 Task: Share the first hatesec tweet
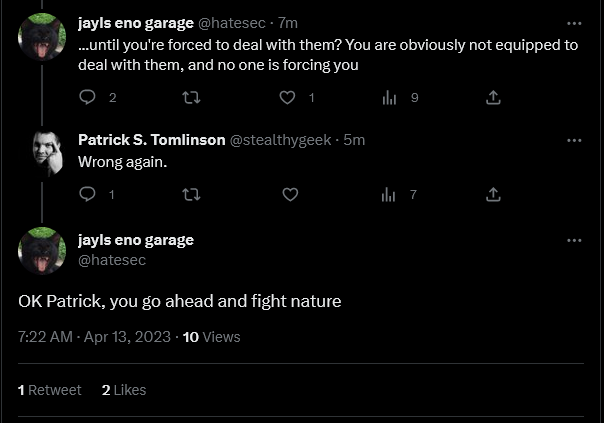[x=492, y=97]
